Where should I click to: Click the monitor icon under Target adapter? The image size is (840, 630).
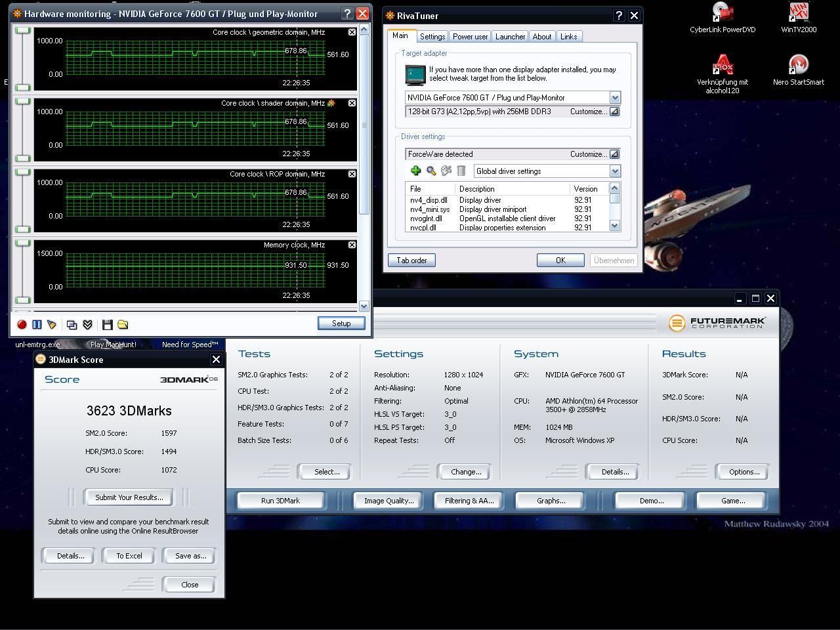tap(415, 75)
